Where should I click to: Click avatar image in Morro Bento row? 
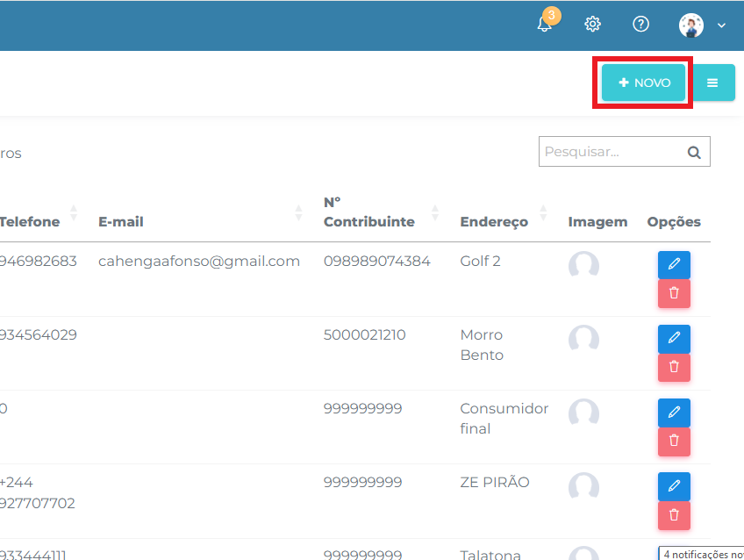583,338
